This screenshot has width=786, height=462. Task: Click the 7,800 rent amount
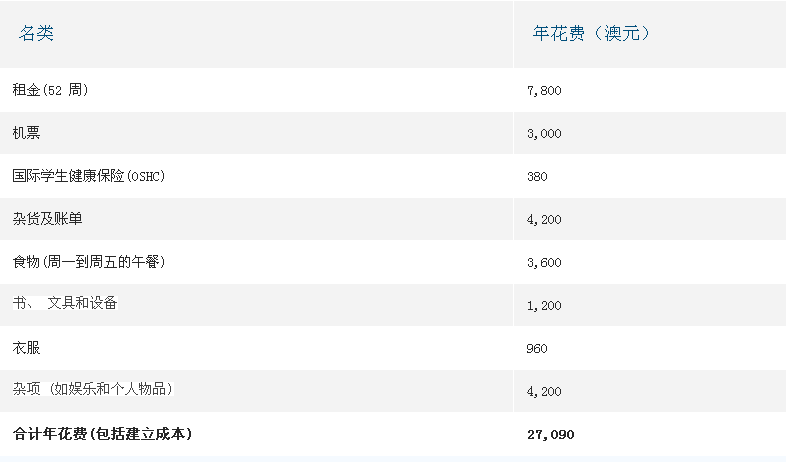(x=544, y=91)
